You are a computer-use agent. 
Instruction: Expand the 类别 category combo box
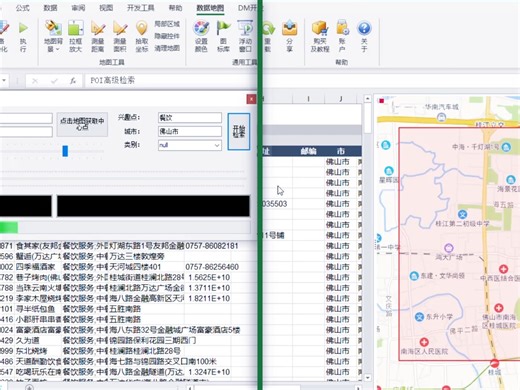click(217, 145)
